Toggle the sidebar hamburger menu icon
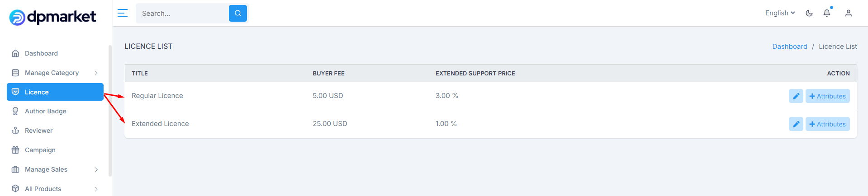 (122, 13)
